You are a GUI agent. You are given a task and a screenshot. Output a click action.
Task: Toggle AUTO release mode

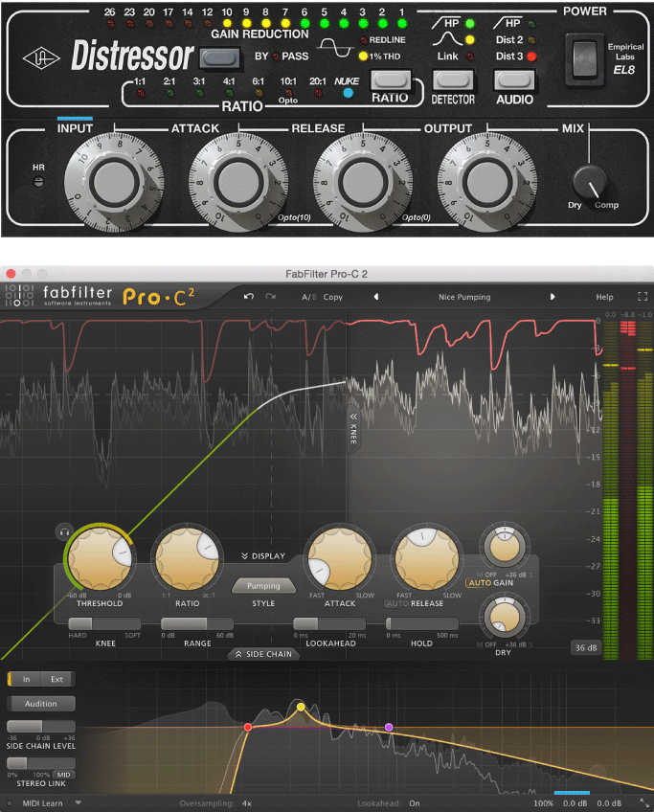(x=397, y=604)
